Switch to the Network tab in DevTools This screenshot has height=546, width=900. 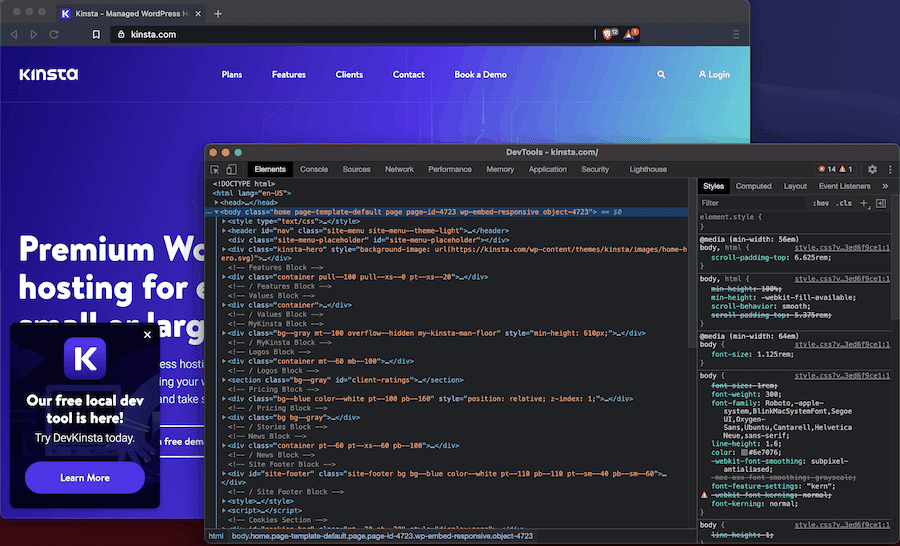(x=399, y=170)
